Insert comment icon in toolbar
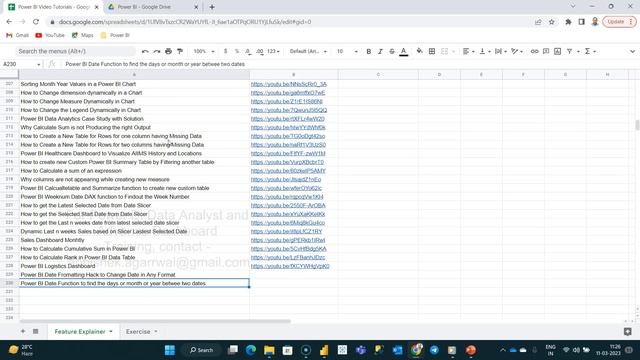The image size is (640, 360). click(546, 51)
